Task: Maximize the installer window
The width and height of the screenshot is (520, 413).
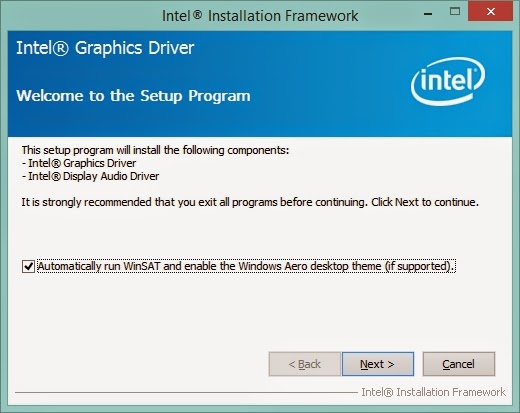Action: (455, 12)
